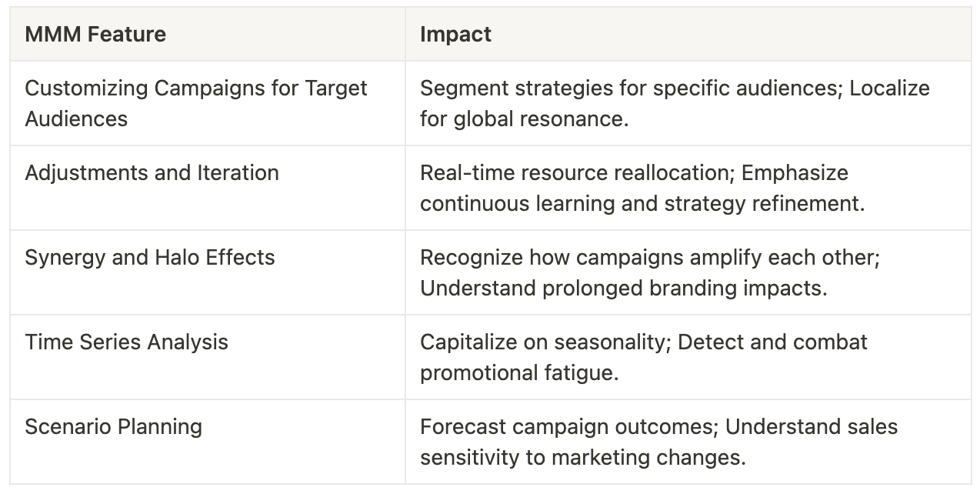Viewport: 980px width, 494px height.
Task: Click the 'Segment strategies for specific audiences' cell
Action: coord(688,103)
